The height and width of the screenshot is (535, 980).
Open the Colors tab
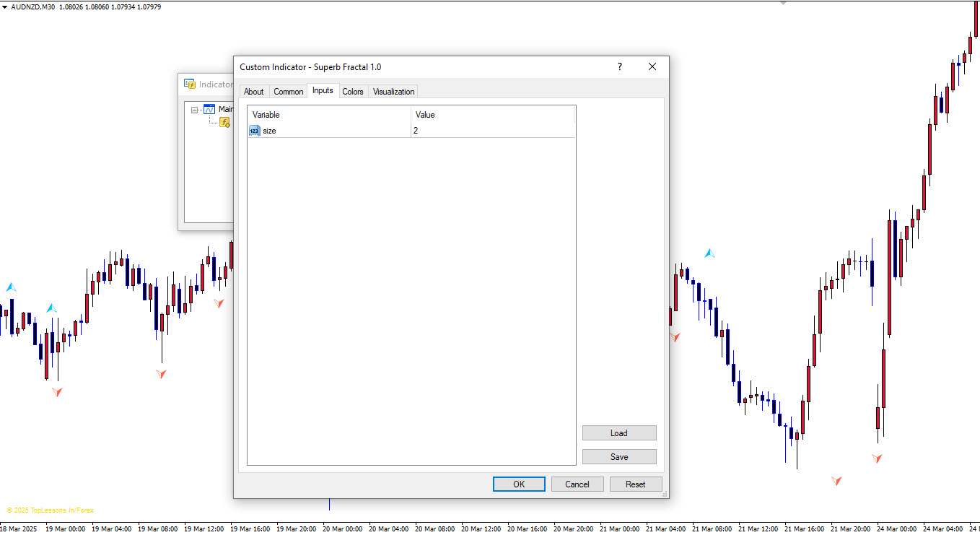[353, 92]
